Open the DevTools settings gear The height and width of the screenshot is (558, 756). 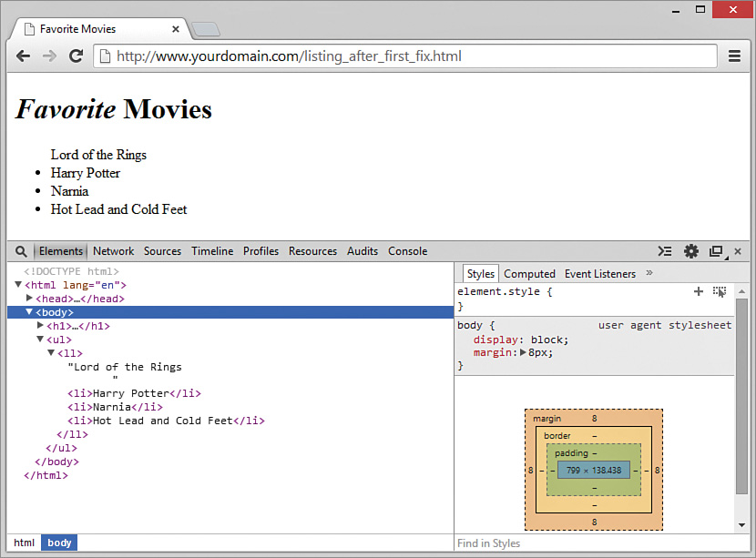coord(691,251)
